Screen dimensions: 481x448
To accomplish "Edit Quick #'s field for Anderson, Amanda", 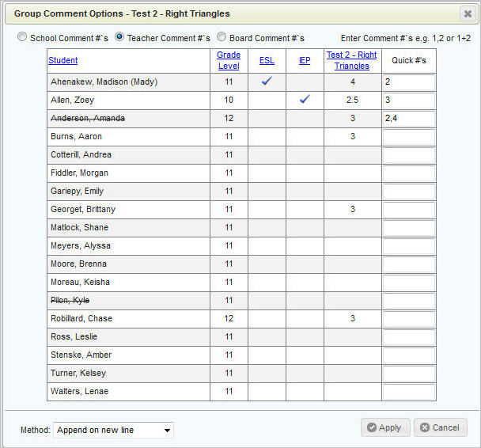I will click(408, 119).
